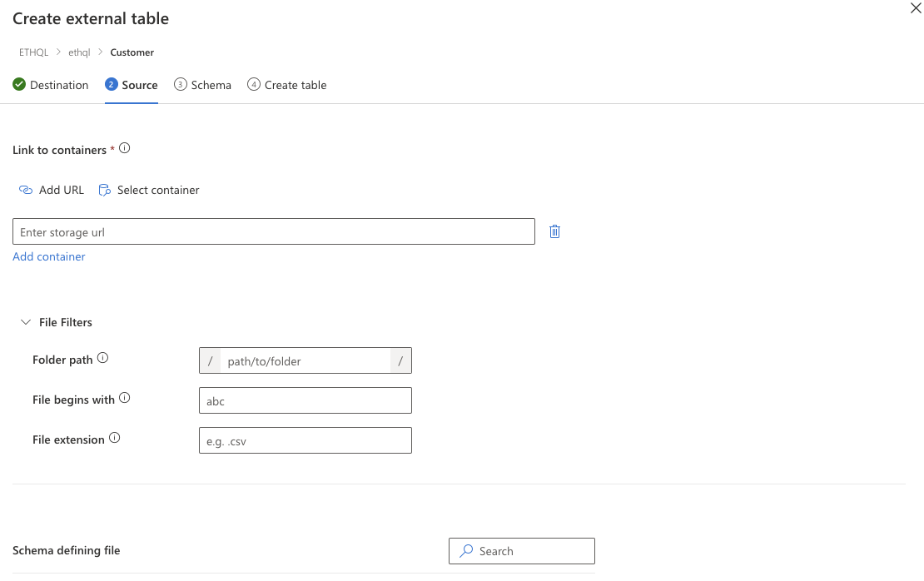Open the info tooltip beside Link to containers
The width and height of the screenshot is (924, 581).
coord(125,147)
